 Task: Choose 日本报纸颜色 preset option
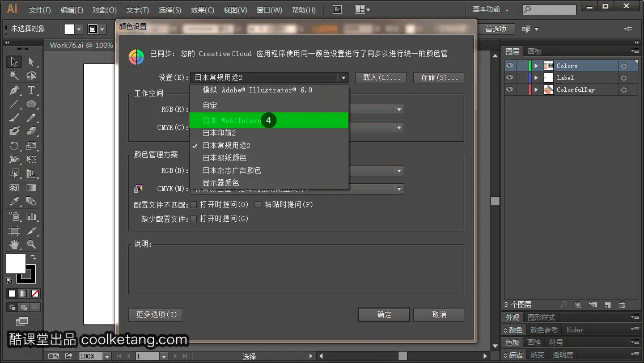269,158
